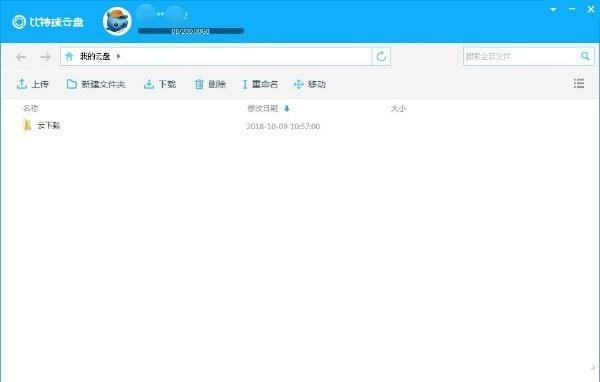Click the 重命名 rename button
The width and height of the screenshot is (600, 382).
click(260, 84)
